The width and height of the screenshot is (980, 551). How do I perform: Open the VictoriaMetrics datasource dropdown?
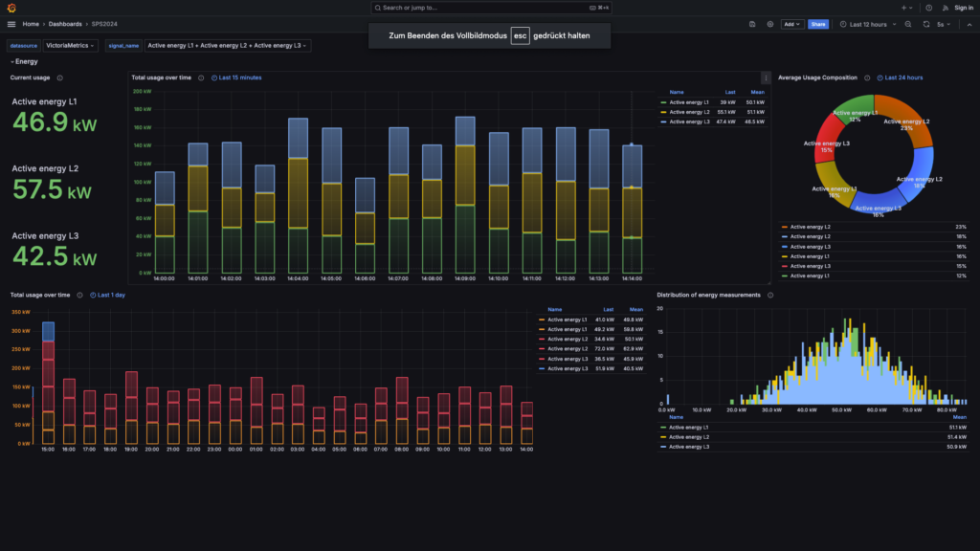pyautogui.click(x=72, y=45)
